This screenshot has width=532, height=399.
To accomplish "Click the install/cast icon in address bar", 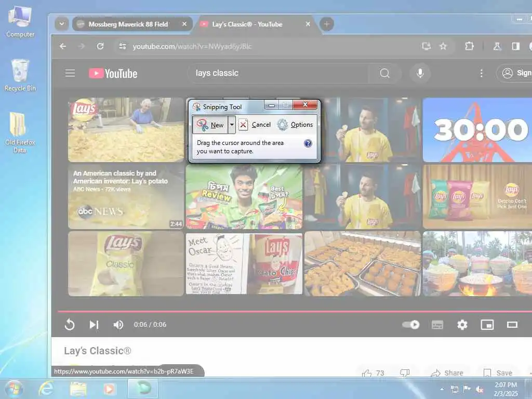I will [426, 46].
